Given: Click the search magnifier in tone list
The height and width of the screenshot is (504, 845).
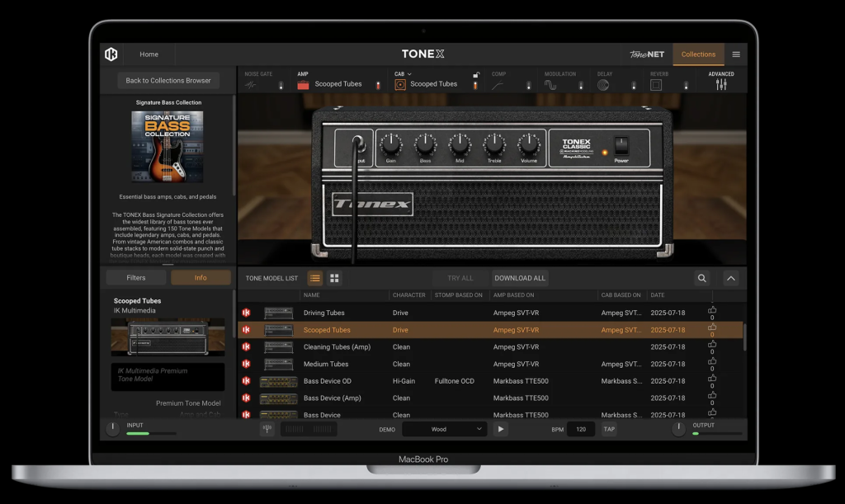Looking at the screenshot, I should click(x=701, y=278).
